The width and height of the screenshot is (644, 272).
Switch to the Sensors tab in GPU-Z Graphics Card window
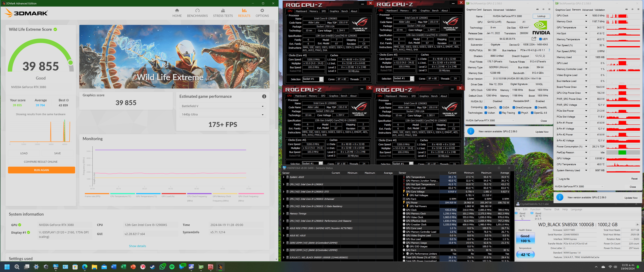[x=487, y=10]
